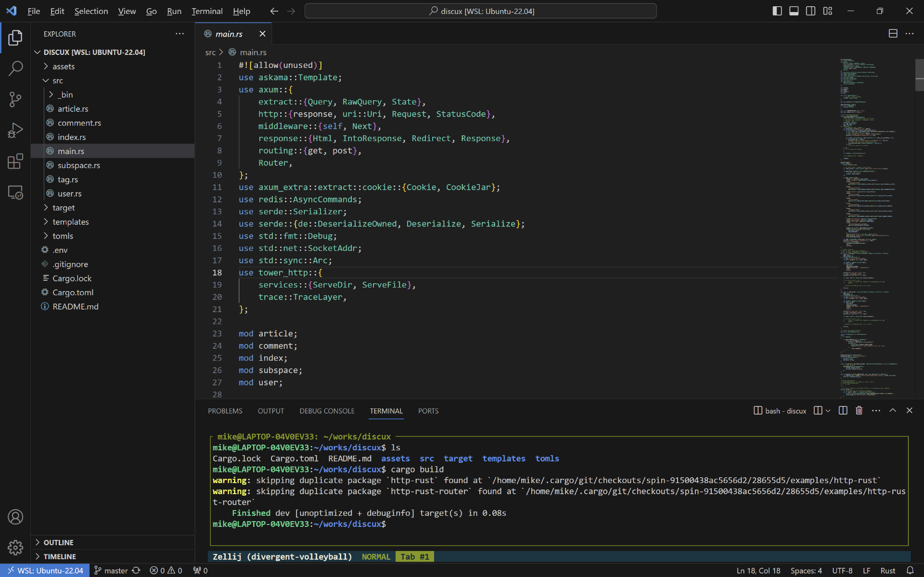This screenshot has width=924, height=577.
Task: Open the Source Control view
Action: tap(15, 100)
